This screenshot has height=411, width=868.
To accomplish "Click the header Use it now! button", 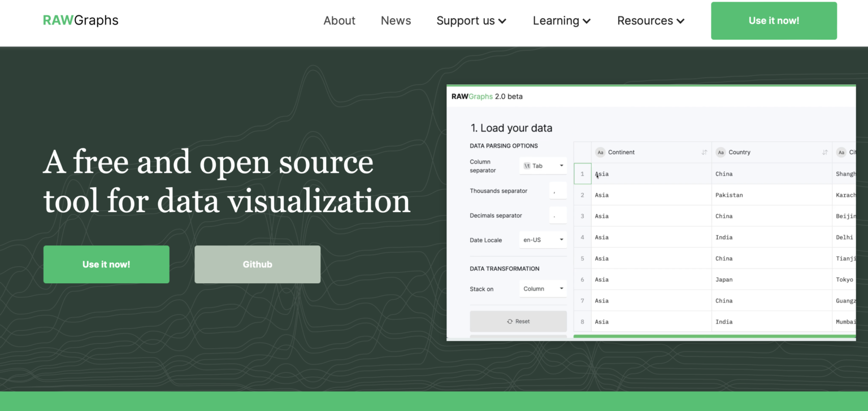I will 774,21.
